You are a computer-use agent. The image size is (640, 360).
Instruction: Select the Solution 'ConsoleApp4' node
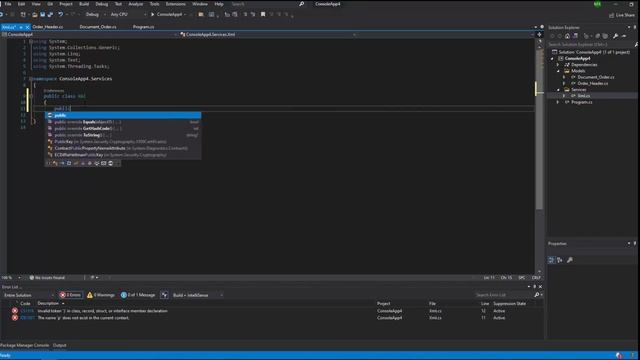pyautogui.click(x=594, y=52)
